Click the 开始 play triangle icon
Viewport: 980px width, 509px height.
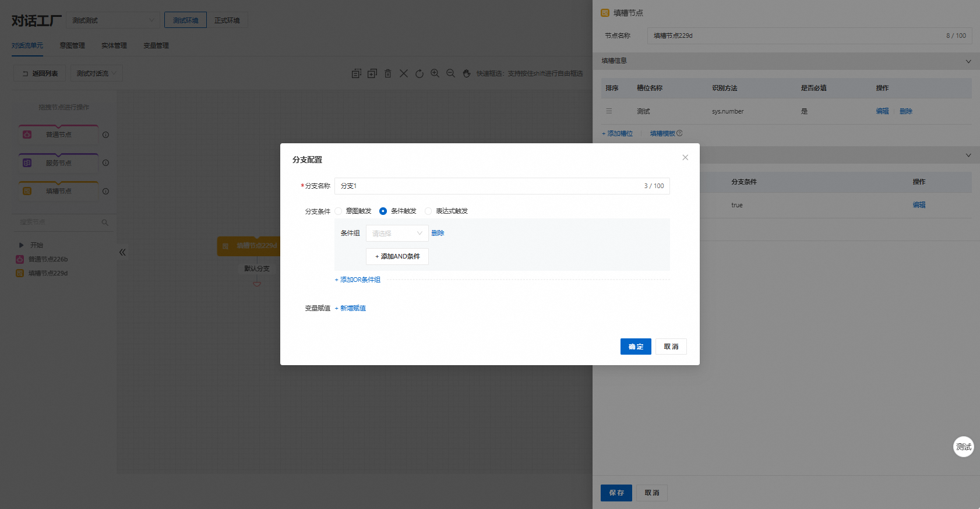pos(22,245)
